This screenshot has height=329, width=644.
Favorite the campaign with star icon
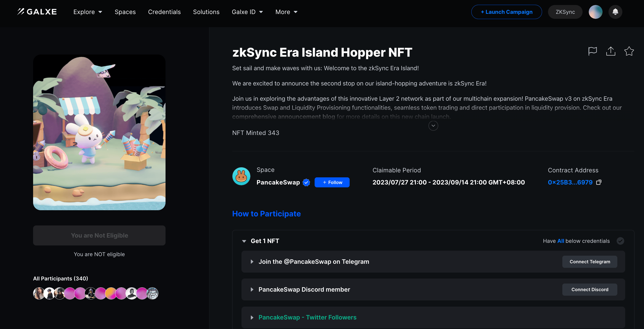point(629,51)
